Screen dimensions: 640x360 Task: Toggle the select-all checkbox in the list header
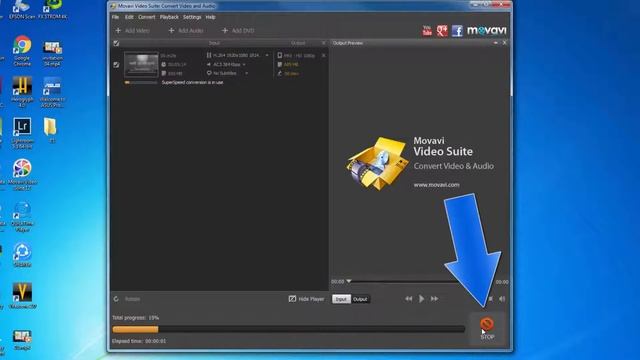pos(116,43)
